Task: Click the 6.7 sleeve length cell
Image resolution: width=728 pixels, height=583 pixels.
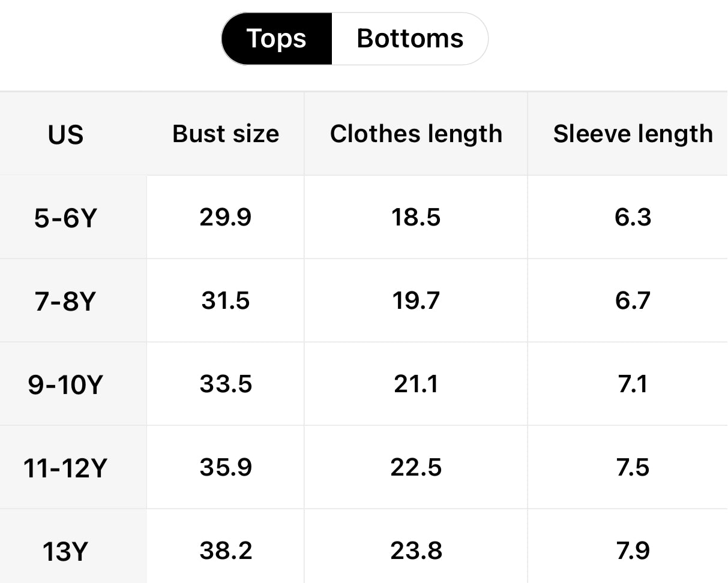Action: coord(633,300)
